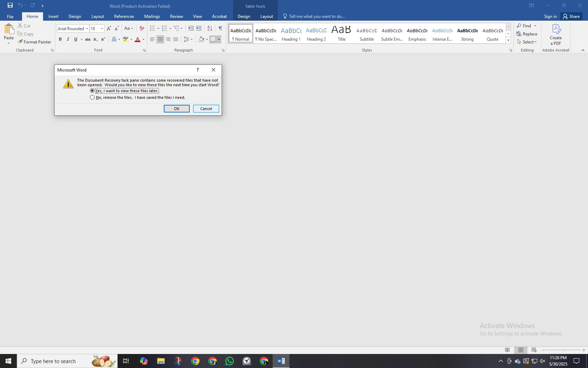Click the text highlight color button
This screenshot has height=368, width=588.
tap(126, 39)
